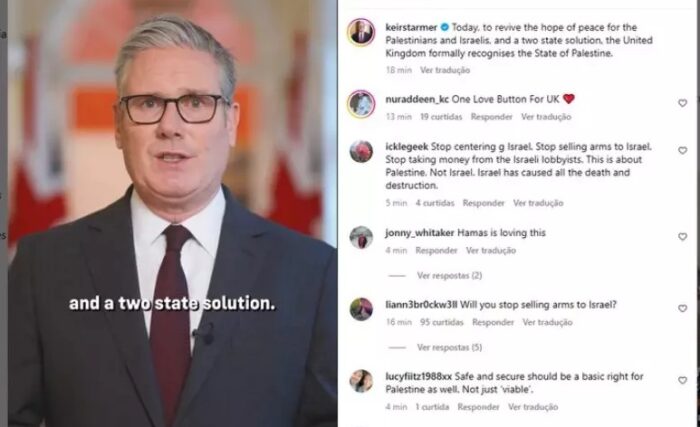Screen dimensions: 700x427
Task: Click "Ver tradução" under the post caption
Action: click(x=445, y=70)
